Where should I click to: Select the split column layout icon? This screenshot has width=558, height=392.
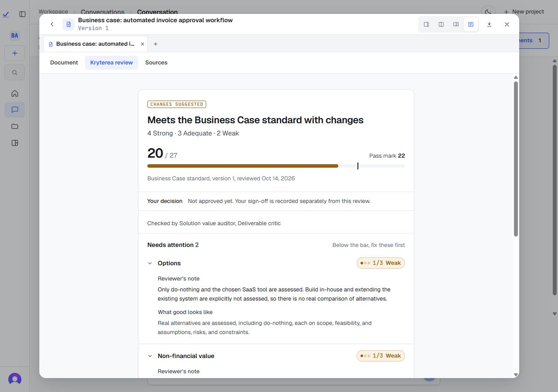441,24
